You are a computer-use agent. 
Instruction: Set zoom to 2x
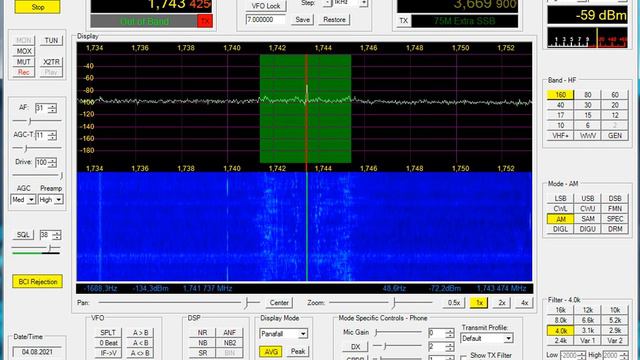(502, 303)
